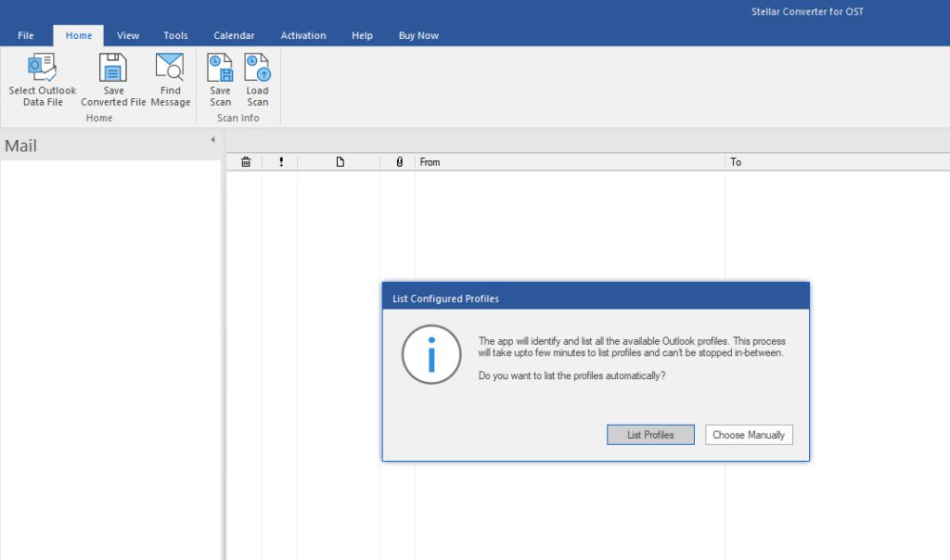Screen dimensions: 950x560
Task: Click the List Configured Profiles title bar
Action: point(597,298)
